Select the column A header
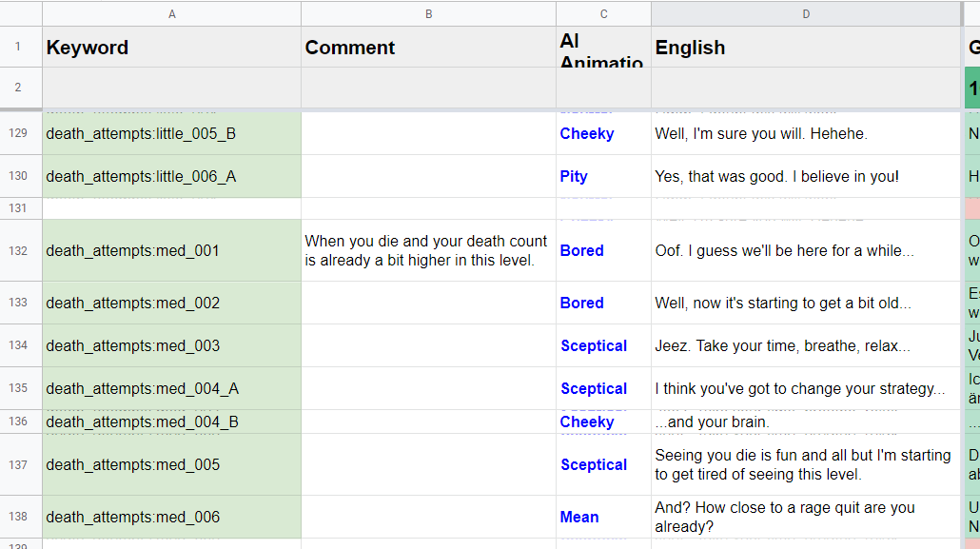The width and height of the screenshot is (980, 549). coord(171,14)
